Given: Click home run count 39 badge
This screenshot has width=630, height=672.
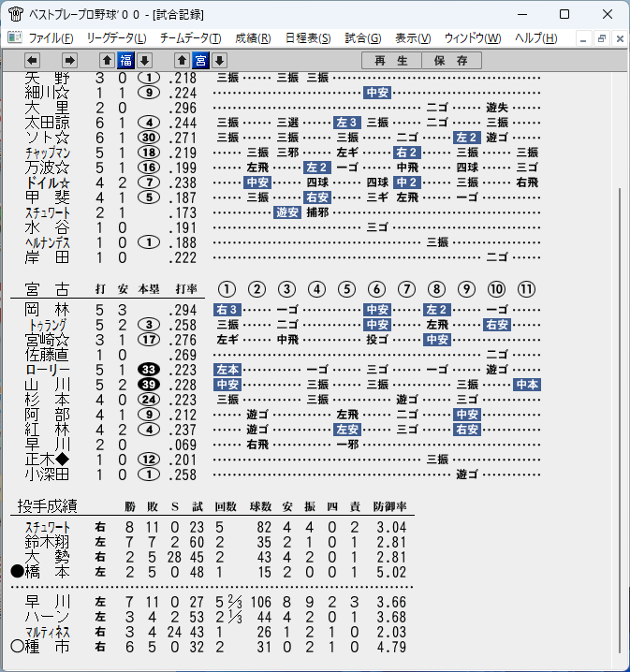Looking at the screenshot, I should 149,385.
